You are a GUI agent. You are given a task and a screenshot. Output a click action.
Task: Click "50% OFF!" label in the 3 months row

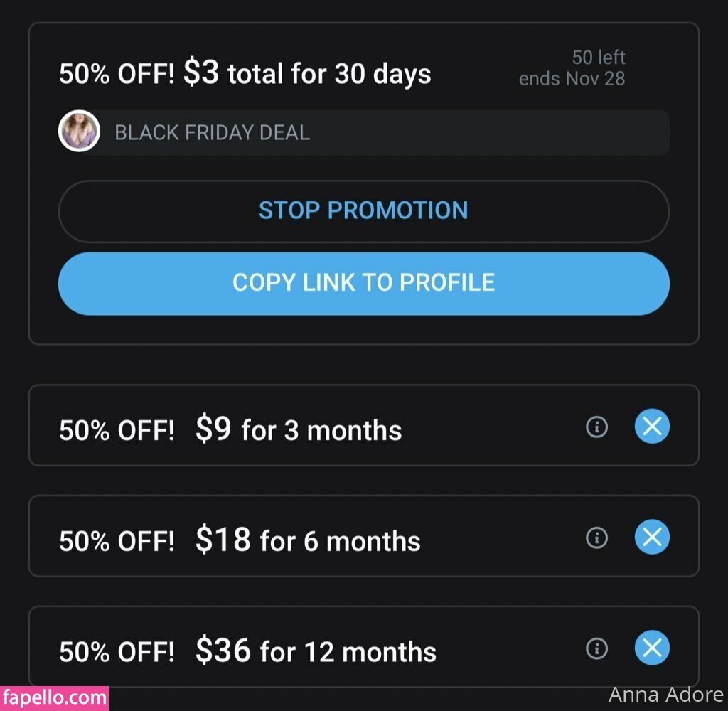point(117,430)
